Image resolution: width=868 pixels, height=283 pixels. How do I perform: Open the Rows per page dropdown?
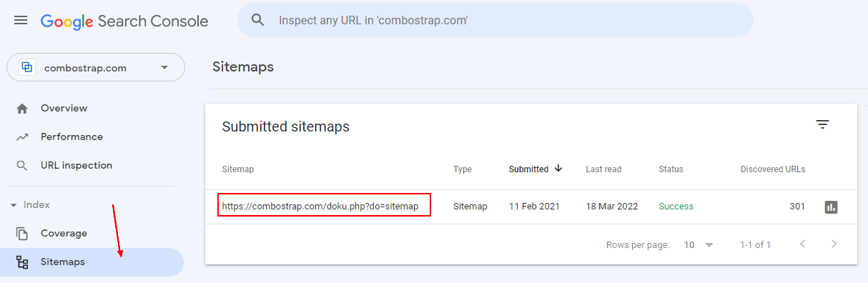coord(699,244)
